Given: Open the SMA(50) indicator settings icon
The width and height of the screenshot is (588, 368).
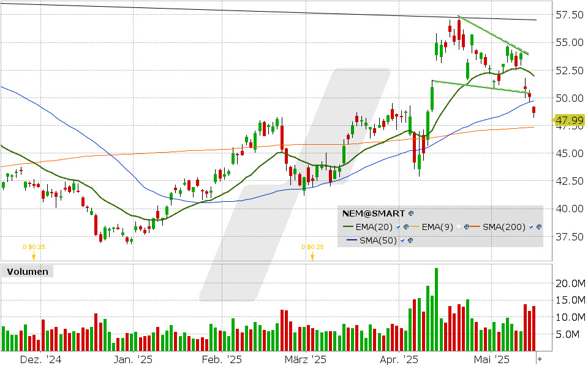Looking at the screenshot, I should [x=410, y=240].
